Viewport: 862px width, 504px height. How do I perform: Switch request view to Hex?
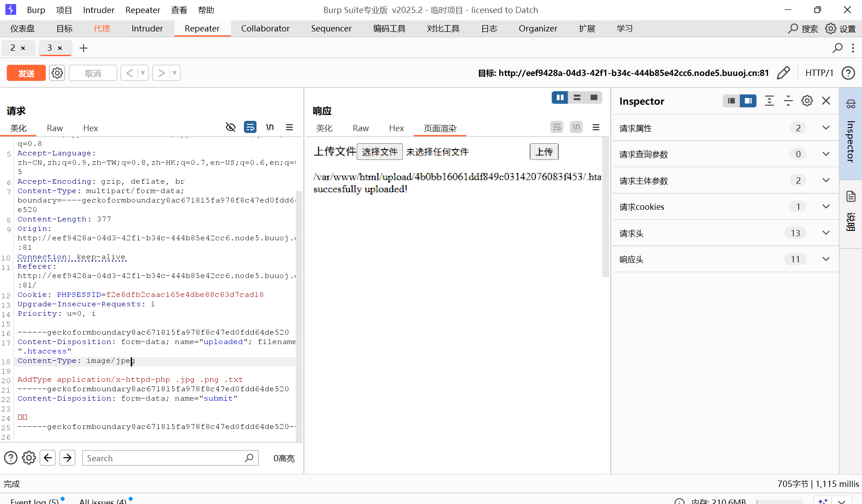[x=90, y=128]
